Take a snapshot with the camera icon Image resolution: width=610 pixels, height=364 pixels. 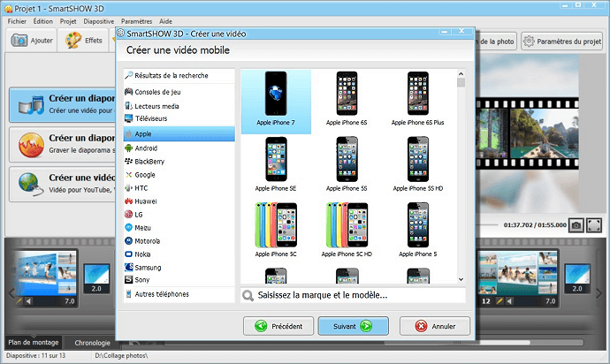[576, 225]
